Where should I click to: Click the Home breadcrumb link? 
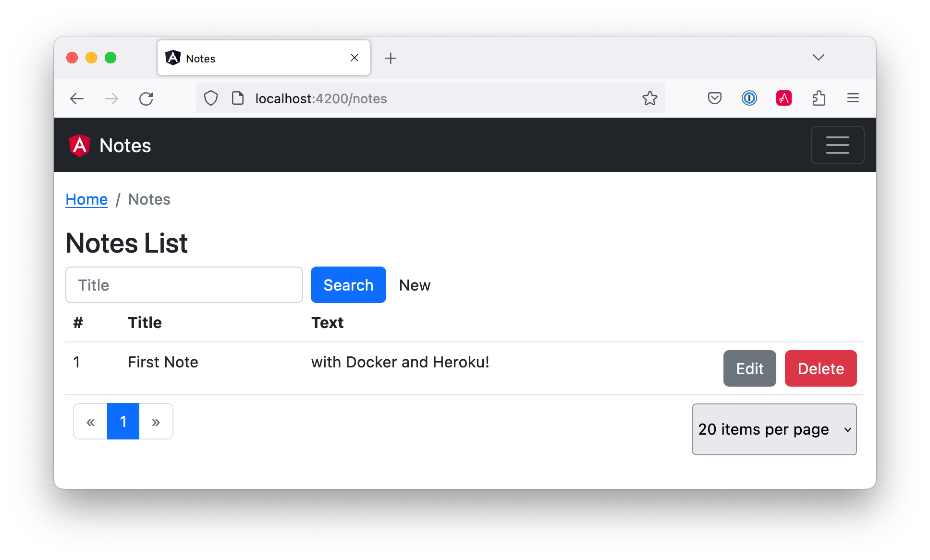pyautogui.click(x=86, y=199)
